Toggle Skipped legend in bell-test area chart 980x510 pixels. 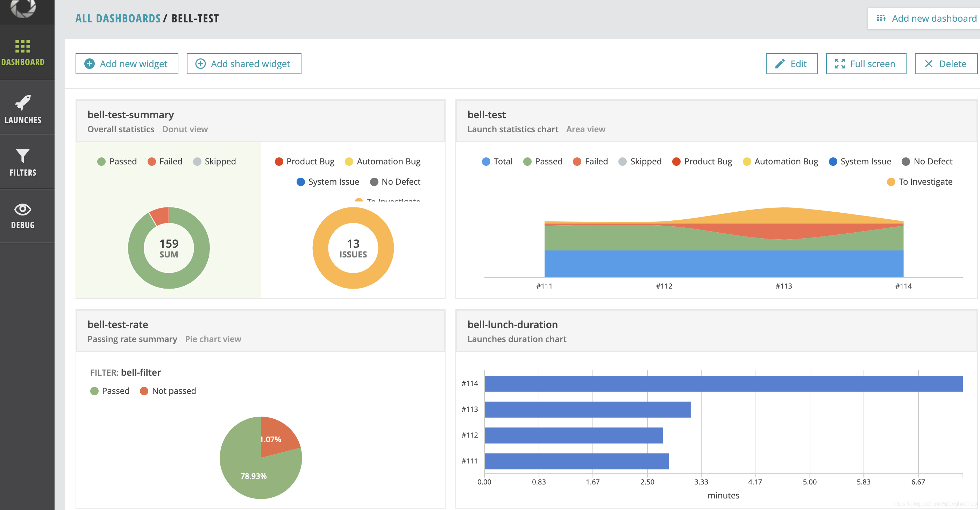[x=640, y=161]
